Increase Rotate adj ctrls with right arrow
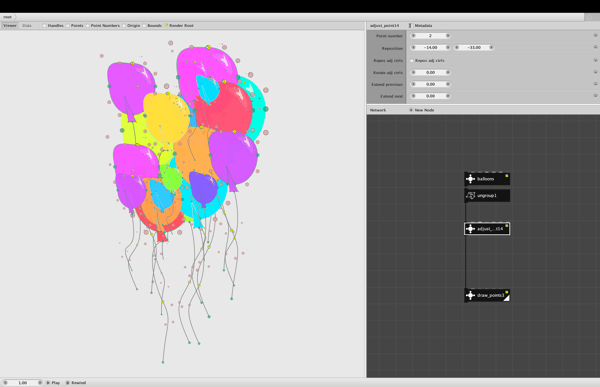600x387 pixels. tap(448, 72)
